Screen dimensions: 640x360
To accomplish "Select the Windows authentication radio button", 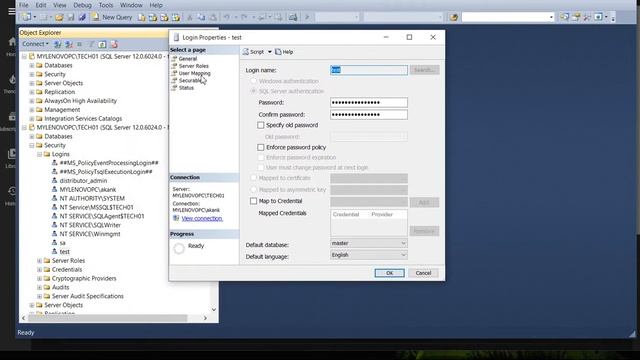I will [253, 81].
